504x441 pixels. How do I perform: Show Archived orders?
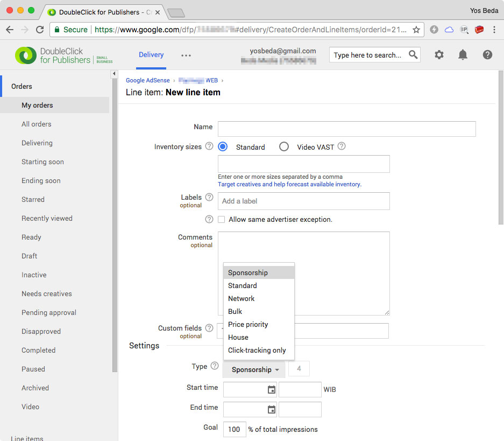pos(35,388)
